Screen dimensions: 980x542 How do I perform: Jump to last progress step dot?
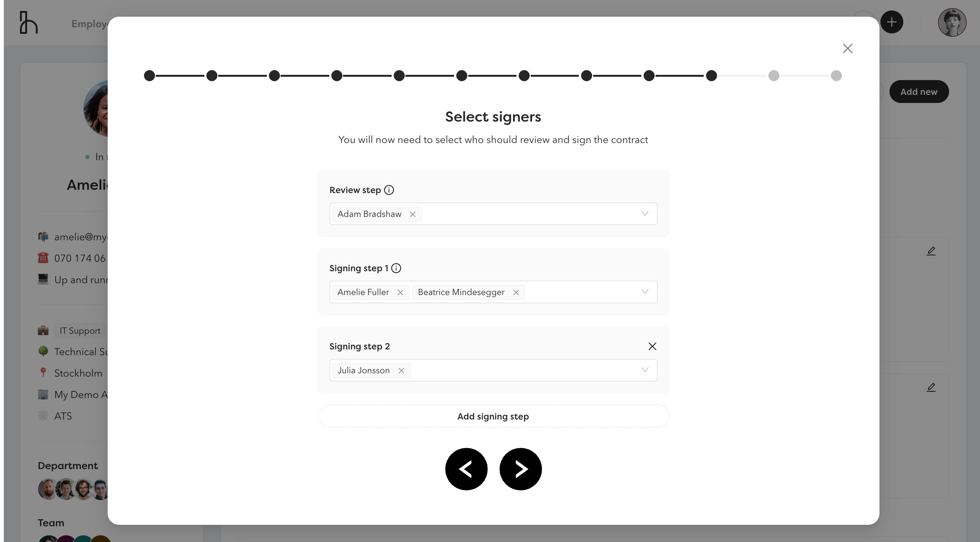pyautogui.click(x=836, y=75)
